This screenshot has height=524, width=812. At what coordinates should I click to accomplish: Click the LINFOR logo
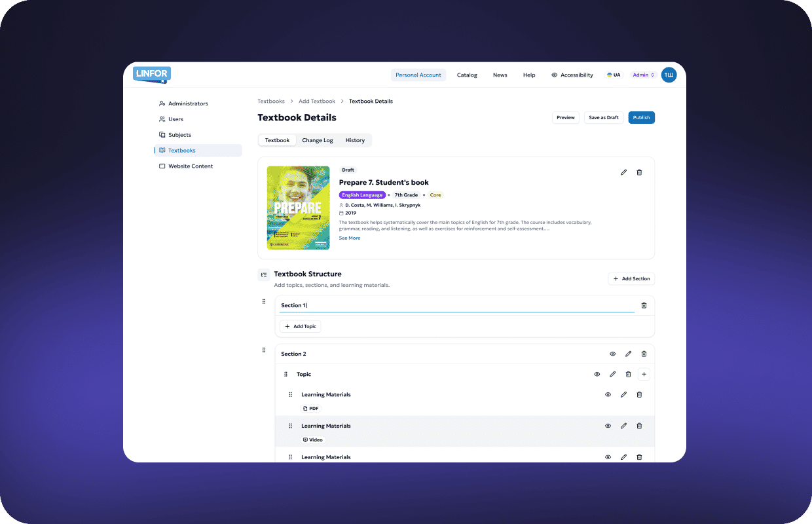click(x=152, y=75)
